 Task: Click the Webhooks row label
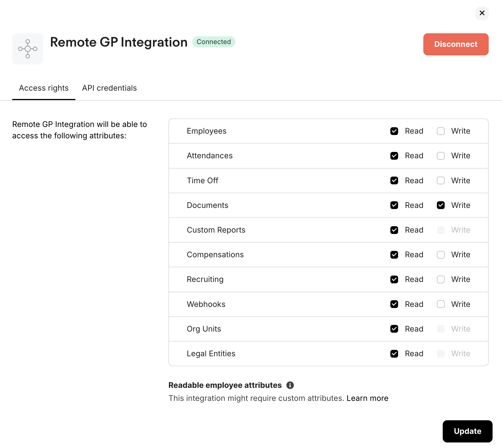(206, 304)
